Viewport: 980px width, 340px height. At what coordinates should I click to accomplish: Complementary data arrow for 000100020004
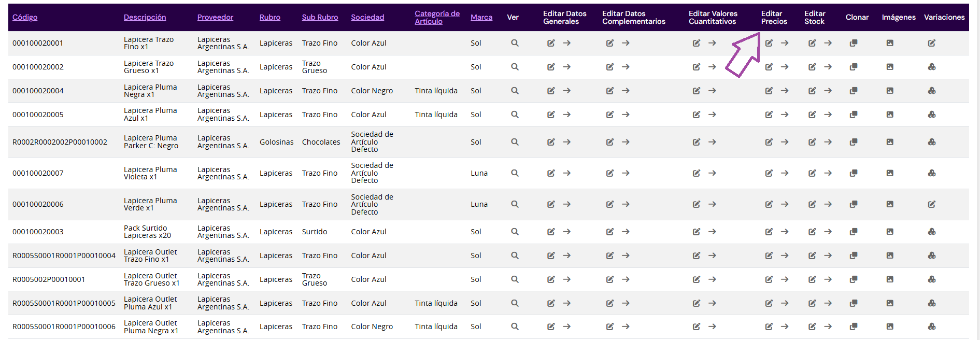click(x=626, y=91)
